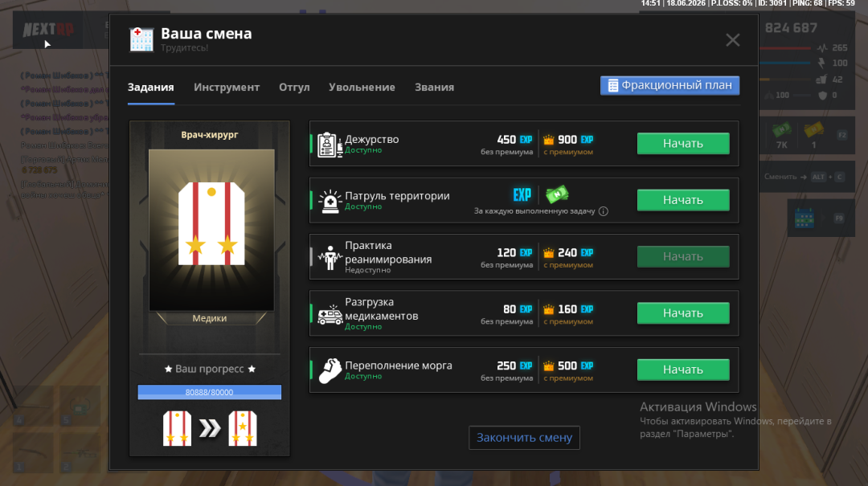
Task: Start the Дежурство task
Action: 683,143
